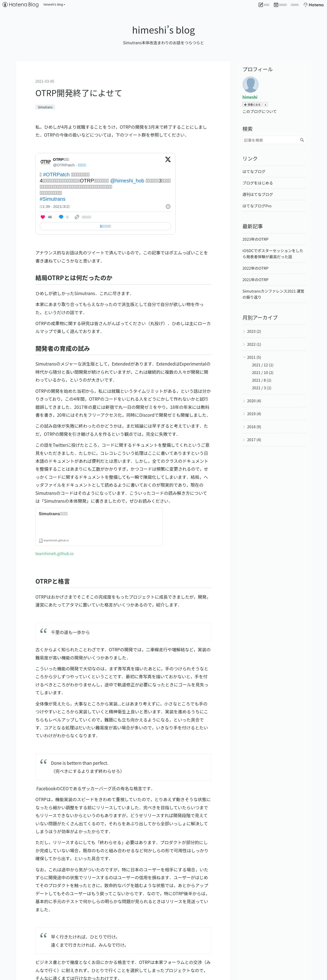Click the tweet timestamp 1:39 2021
The image size is (327, 980).
click(x=55, y=207)
